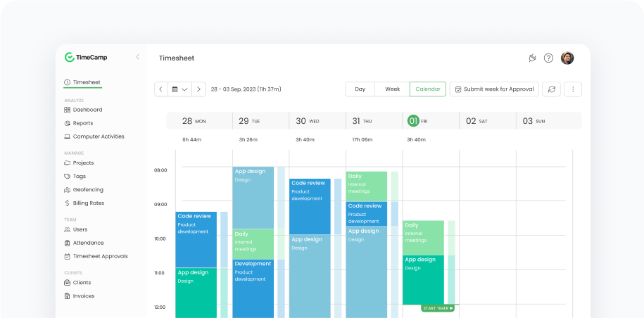Open the user profile avatar
644x318 pixels.
[567, 58]
